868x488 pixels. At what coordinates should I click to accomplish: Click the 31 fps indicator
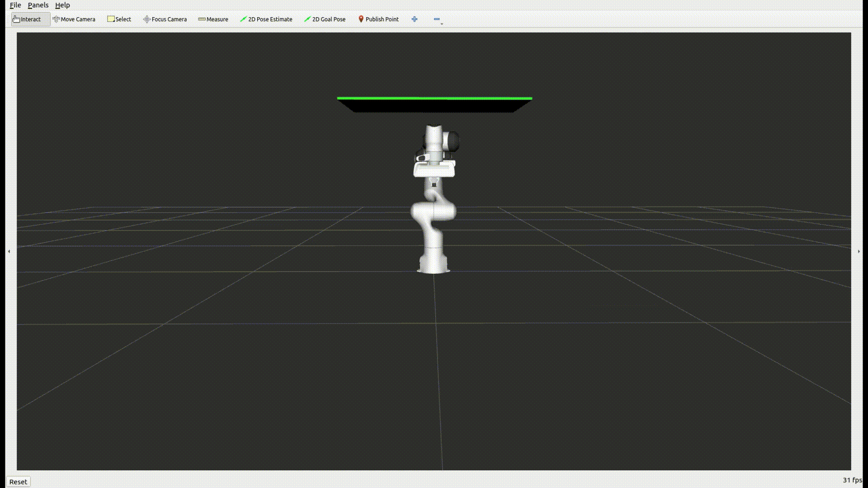(852, 480)
